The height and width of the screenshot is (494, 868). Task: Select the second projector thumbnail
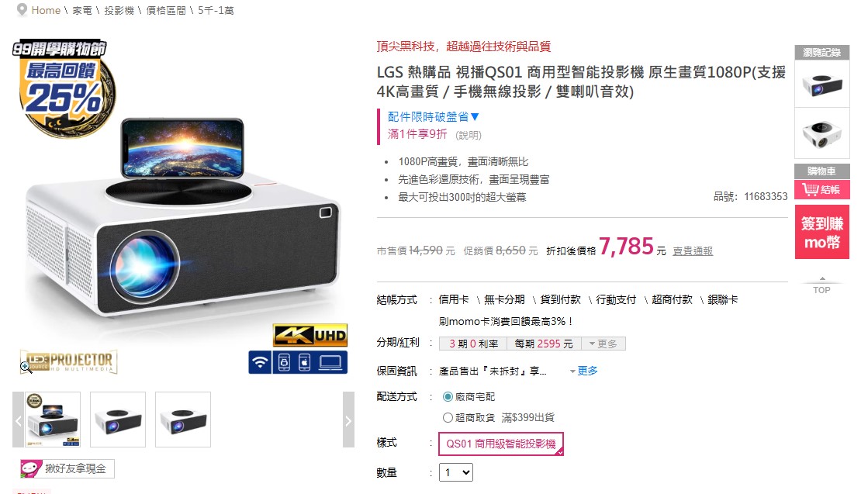pyautogui.click(x=118, y=420)
